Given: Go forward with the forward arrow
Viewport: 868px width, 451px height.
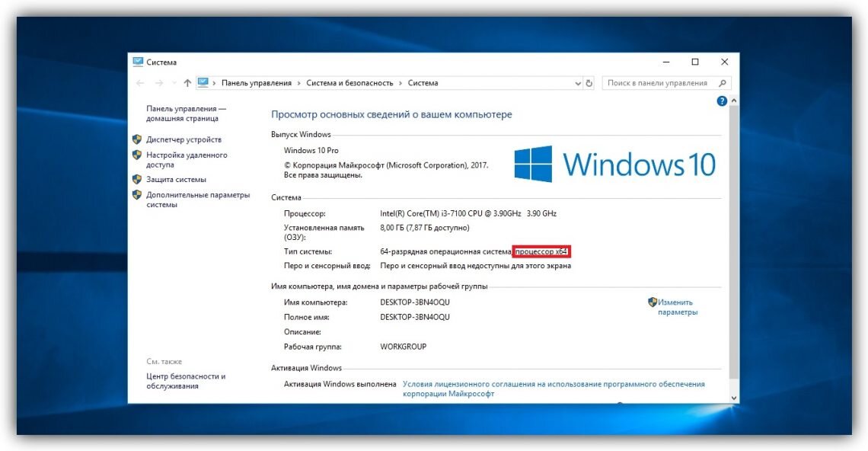Looking at the screenshot, I should [x=159, y=83].
